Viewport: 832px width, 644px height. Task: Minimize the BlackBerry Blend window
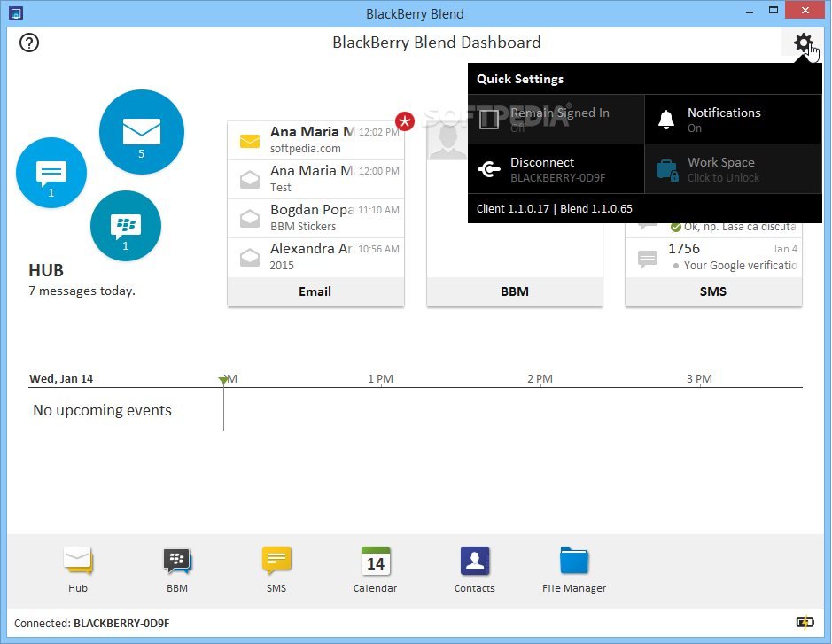750,11
